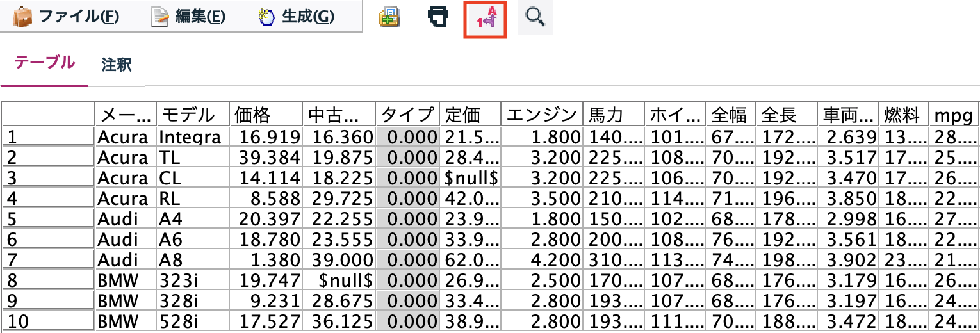This screenshot has width=980, height=333.
Task: Select the タイプ column header
Action: 408,115
